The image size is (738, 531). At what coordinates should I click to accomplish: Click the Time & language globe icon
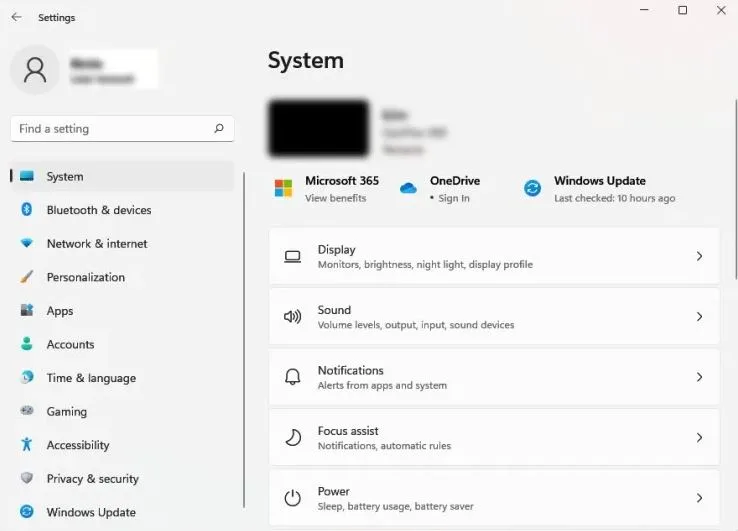coord(27,377)
